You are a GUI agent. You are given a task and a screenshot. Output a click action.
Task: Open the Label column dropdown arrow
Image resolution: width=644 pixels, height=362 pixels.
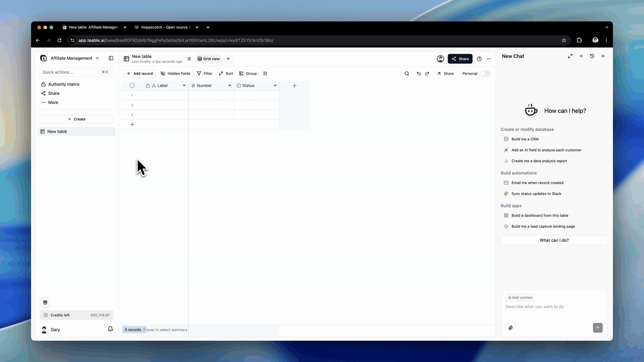184,85
